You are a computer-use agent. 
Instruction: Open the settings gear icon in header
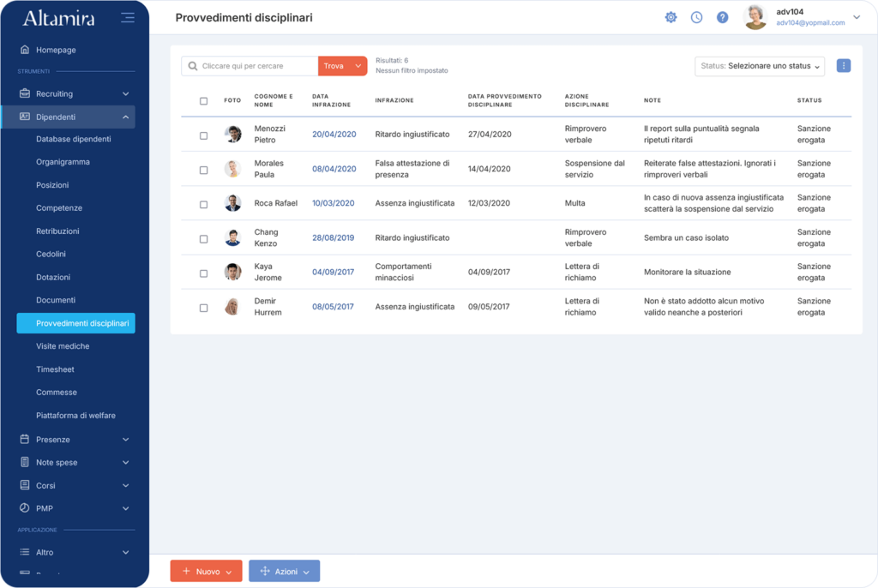[671, 17]
